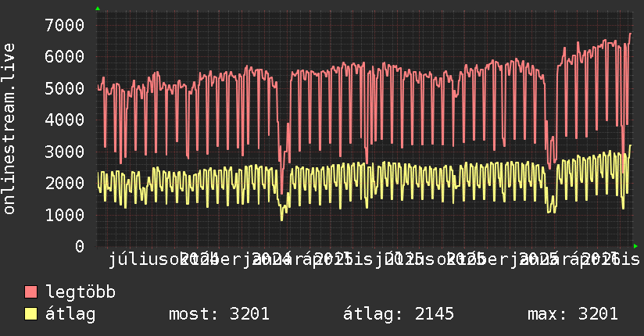The image size is (644, 336).
Task: Click the red legtöbb legend swatch
Action: coord(30,291)
